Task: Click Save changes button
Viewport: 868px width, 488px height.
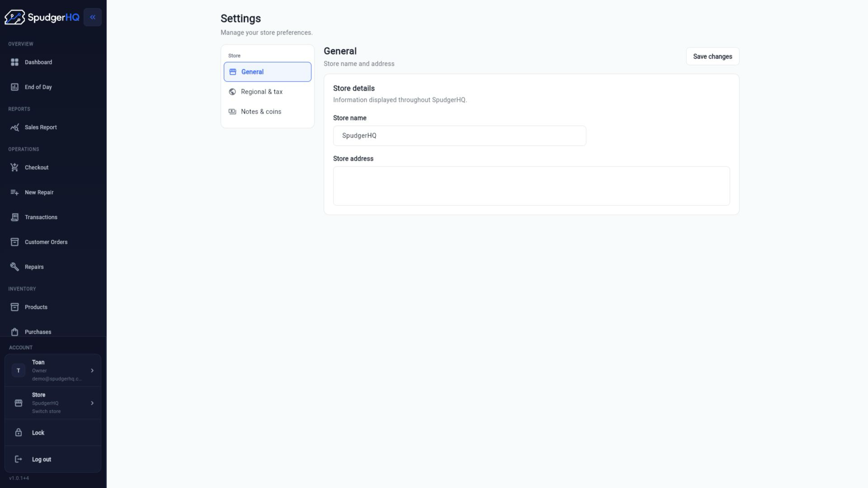Action: [712, 56]
